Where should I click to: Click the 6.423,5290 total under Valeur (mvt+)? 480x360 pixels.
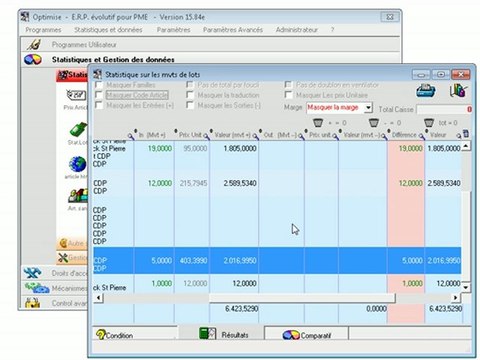point(242,309)
